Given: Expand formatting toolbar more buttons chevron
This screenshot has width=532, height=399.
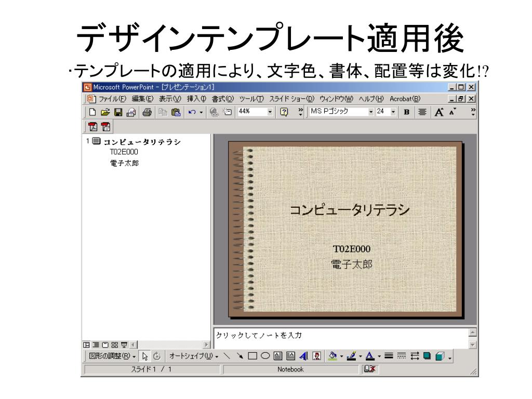Looking at the screenshot, I should [473, 112].
